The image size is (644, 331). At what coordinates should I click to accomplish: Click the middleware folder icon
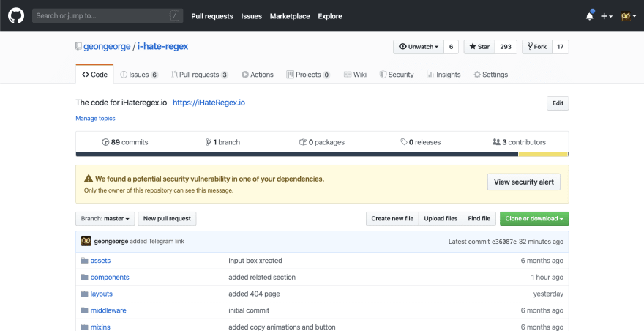[85, 310]
